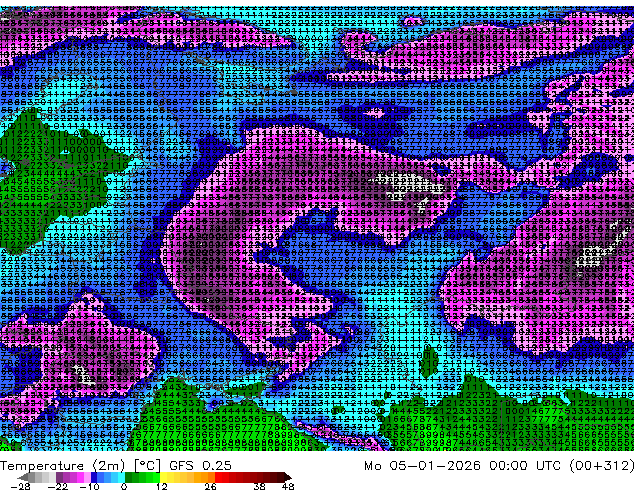The image size is (634, 490).
Task: Click the '(00+312)' forecast offset text
Action: [x=601, y=466]
